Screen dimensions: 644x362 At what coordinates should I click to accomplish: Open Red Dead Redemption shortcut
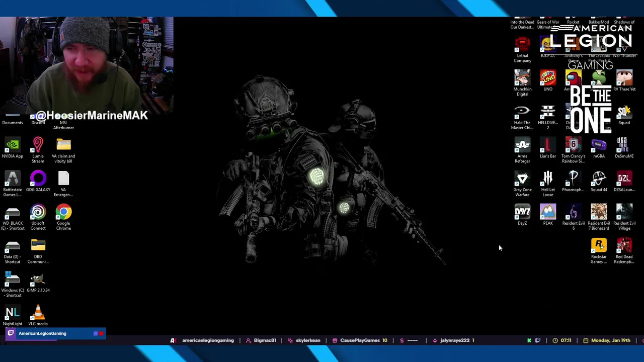click(x=624, y=251)
